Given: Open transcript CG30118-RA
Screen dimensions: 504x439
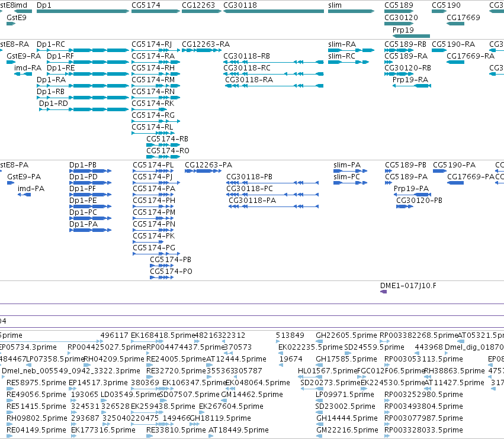Looking at the screenshot, I should click(274, 86).
